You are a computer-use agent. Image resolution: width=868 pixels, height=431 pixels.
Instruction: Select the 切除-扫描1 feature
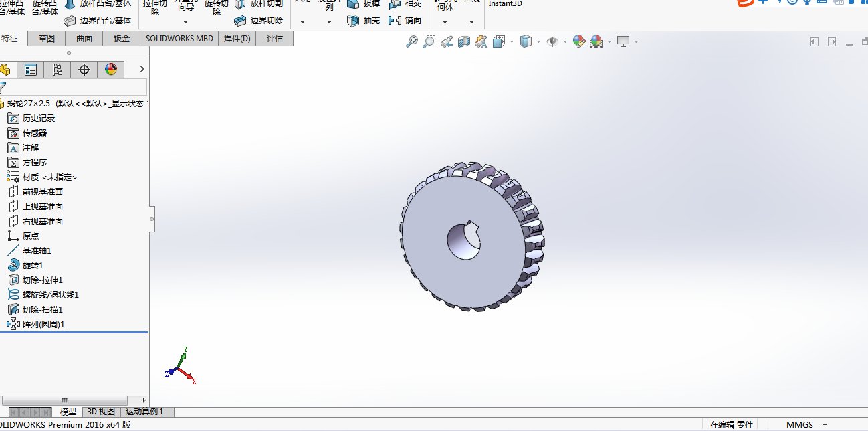35,309
